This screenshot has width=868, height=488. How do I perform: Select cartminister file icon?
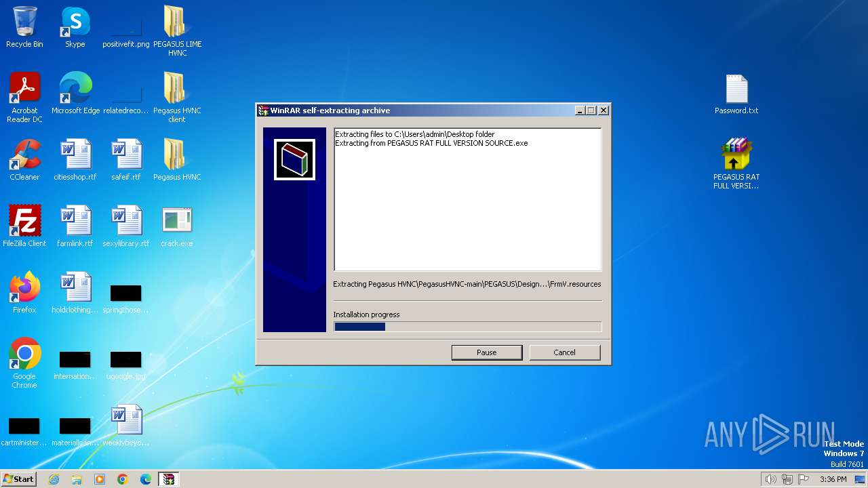(x=24, y=431)
